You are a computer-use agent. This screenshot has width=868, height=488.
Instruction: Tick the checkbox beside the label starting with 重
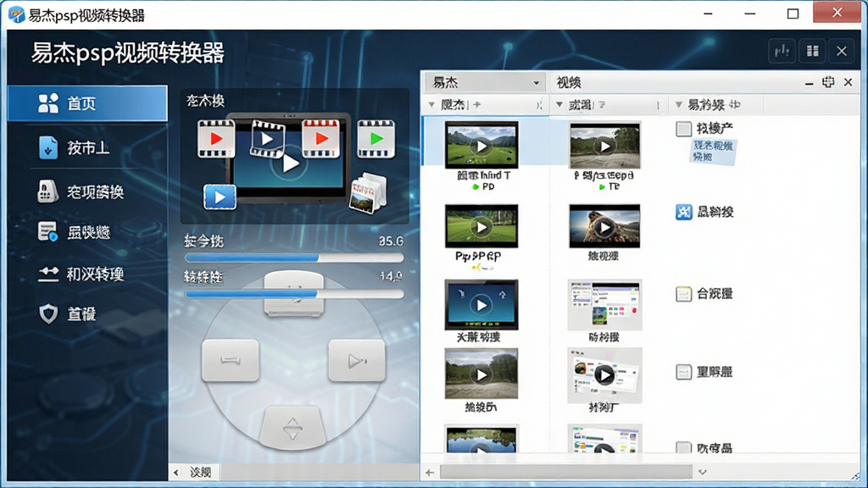pyautogui.click(x=684, y=372)
